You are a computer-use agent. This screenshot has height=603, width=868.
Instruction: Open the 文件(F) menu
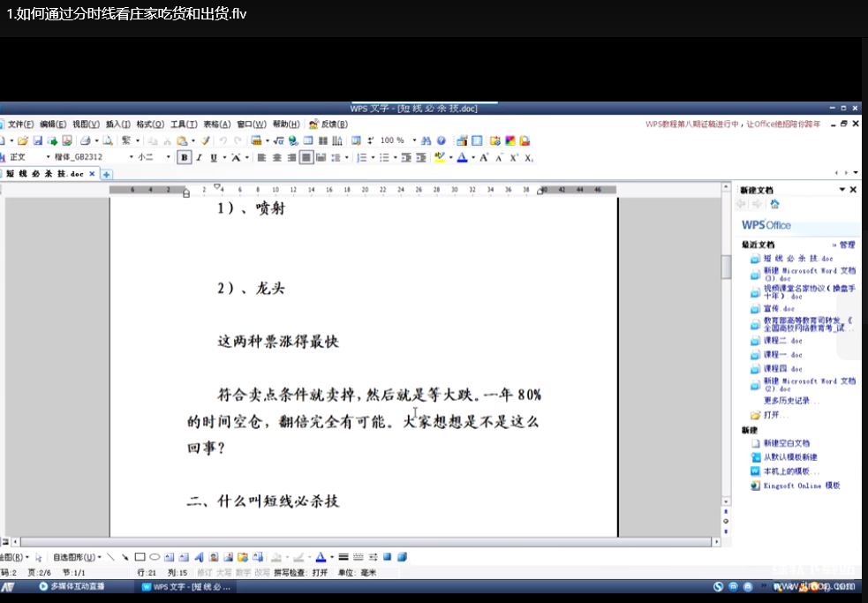coord(20,124)
